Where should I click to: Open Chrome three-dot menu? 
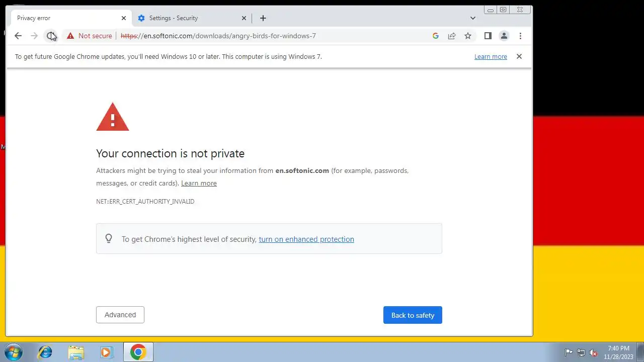520,36
